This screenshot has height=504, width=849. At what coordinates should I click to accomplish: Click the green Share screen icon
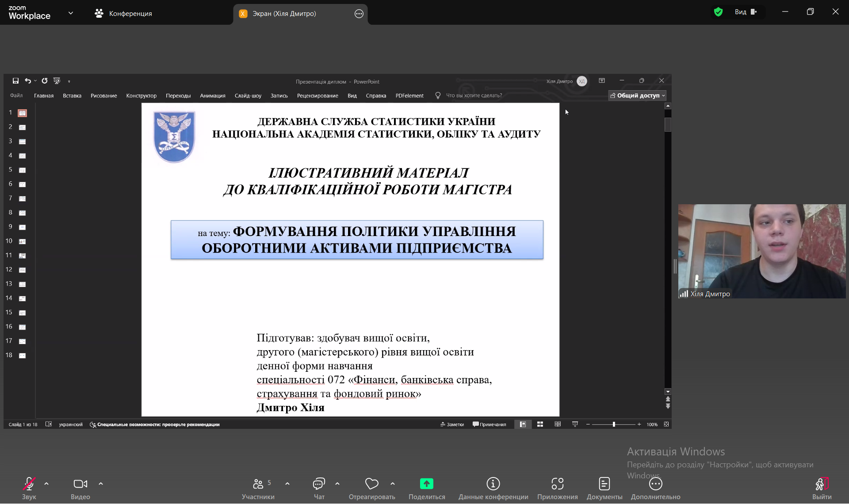click(426, 484)
